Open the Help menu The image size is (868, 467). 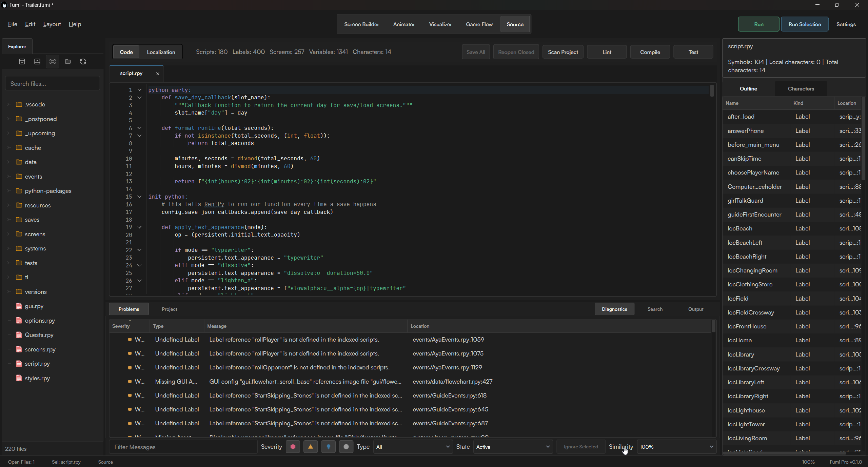tap(75, 24)
